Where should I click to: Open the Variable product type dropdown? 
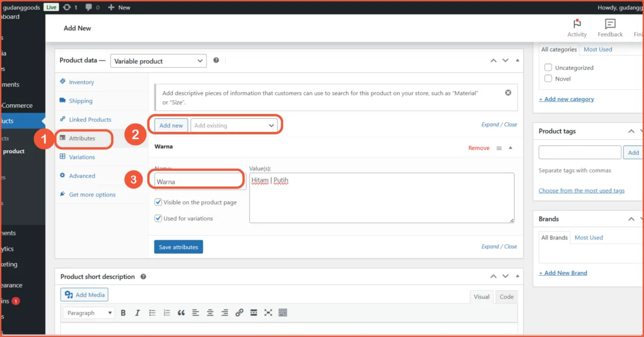[158, 60]
